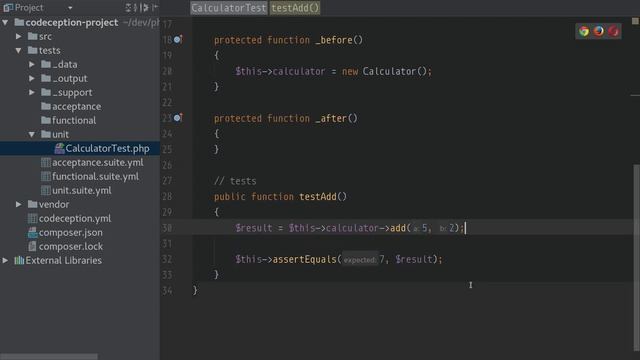
Task: Click the vendor folder icon
Action: (33, 204)
